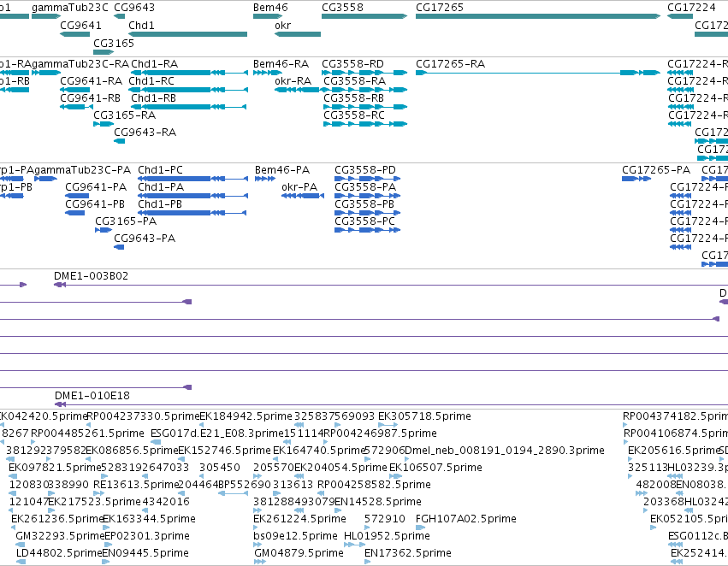The height and width of the screenshot is (566, 728).
Task: Click EST EK184942.5prime
Action: click(246, 416)
